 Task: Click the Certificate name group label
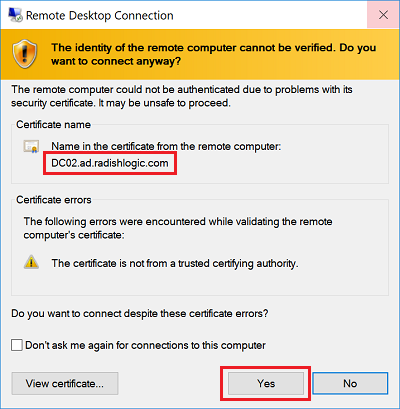click(x=53, y=124)
